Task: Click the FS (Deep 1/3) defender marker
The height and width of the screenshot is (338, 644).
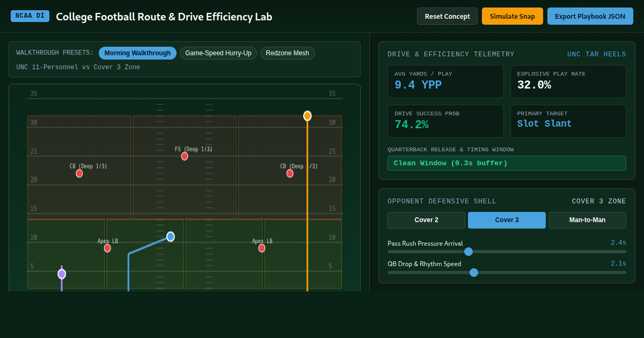Action: [185, 156]
